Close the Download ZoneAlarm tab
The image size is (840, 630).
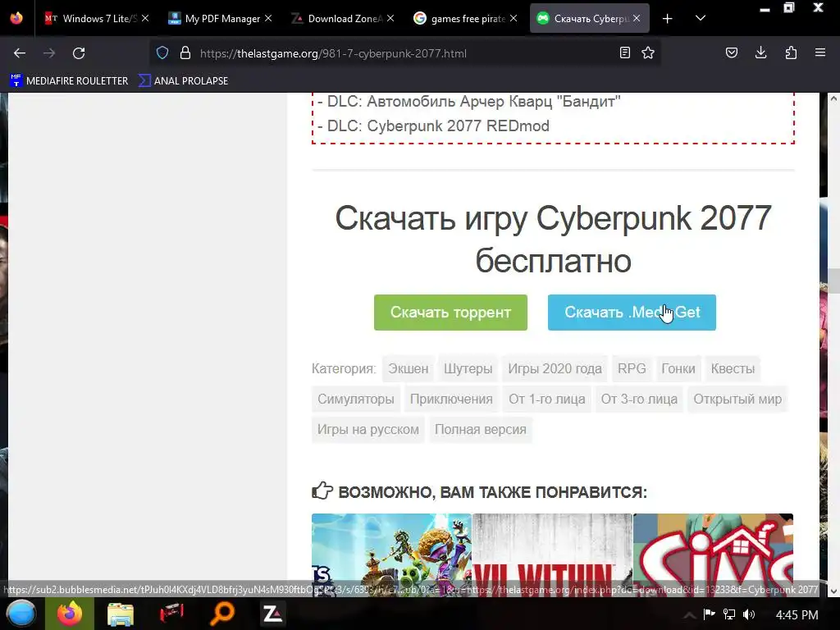[x=390, y=18]
